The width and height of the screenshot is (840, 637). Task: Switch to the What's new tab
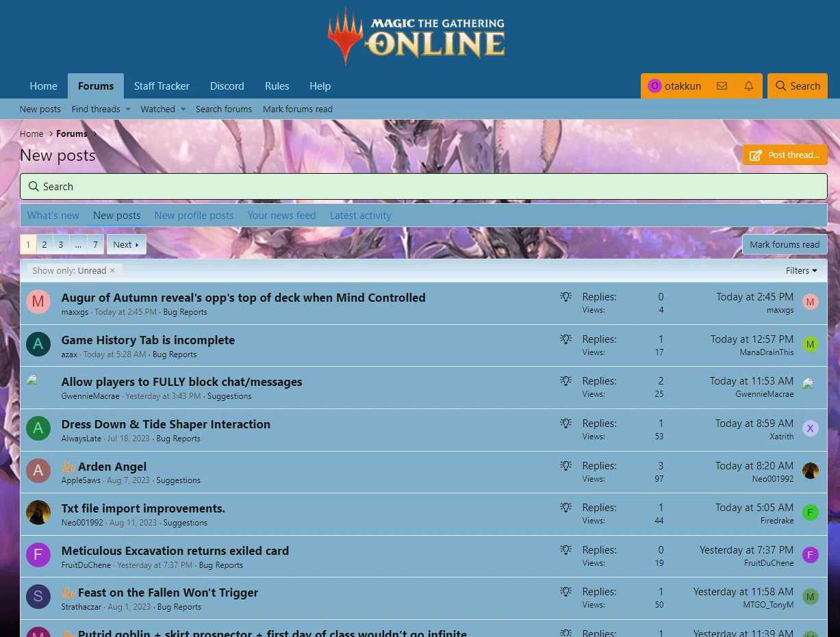click(53, 216)
